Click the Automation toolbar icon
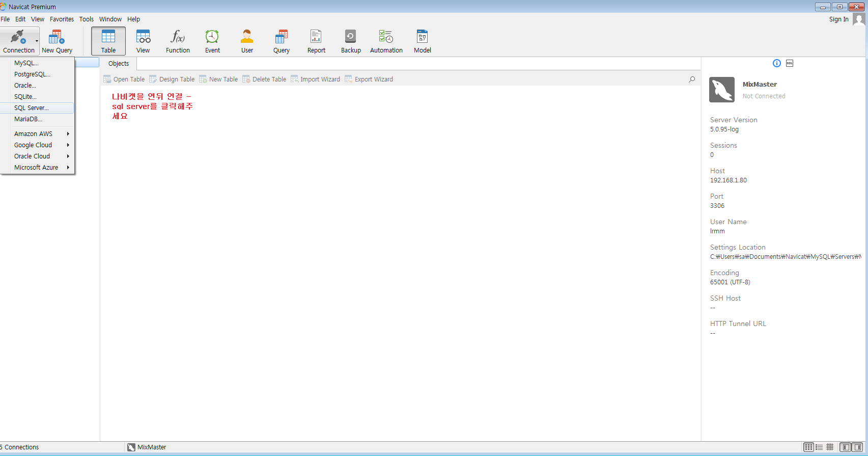 coord(386,41)
